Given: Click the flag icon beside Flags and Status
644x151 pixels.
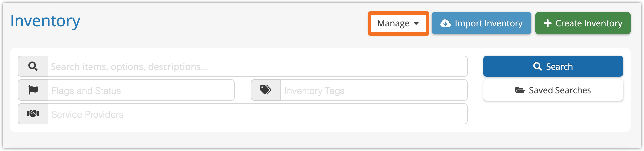Looking at the screenshot, I should (33, 90).
